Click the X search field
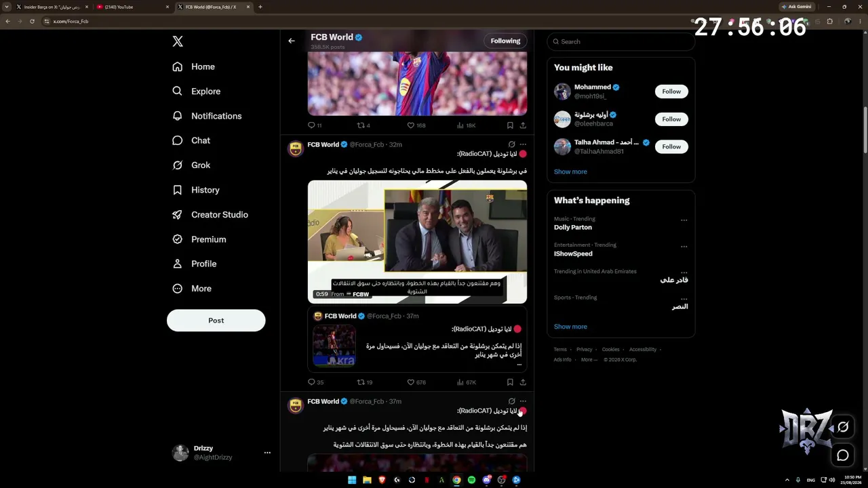868x488 pixels. pos(621,41)
